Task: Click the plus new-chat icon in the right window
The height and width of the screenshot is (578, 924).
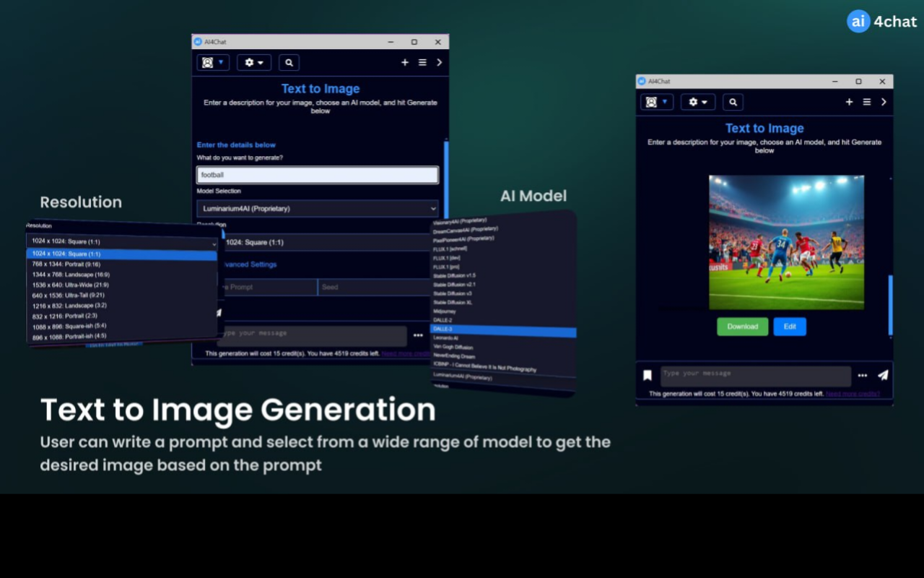Action: coord(849,102)
